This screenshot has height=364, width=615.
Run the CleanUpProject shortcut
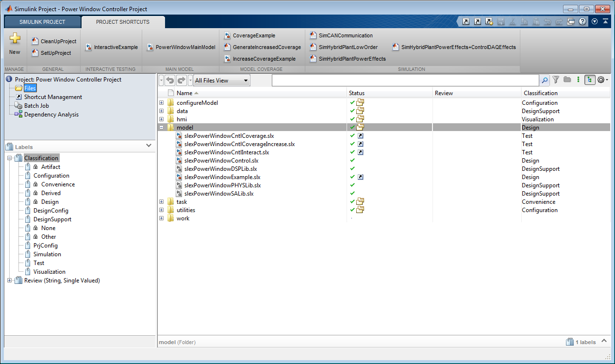(54, 42)
